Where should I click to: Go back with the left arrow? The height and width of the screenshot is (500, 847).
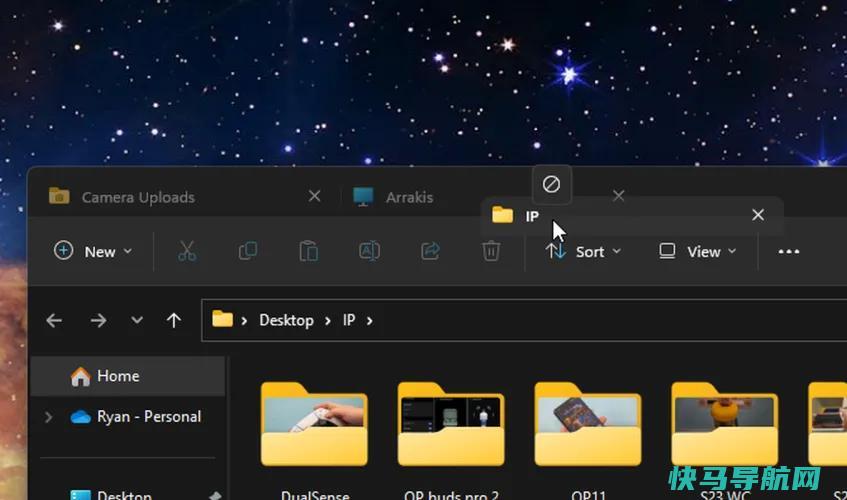coord(54,321)
